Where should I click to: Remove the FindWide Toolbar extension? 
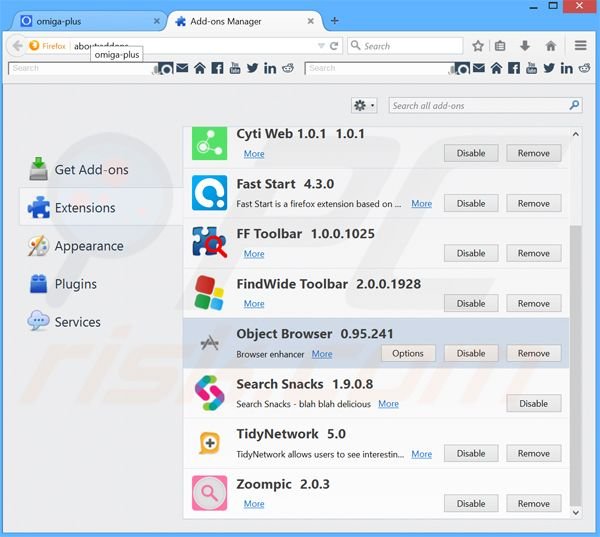[x=533, y=303]
